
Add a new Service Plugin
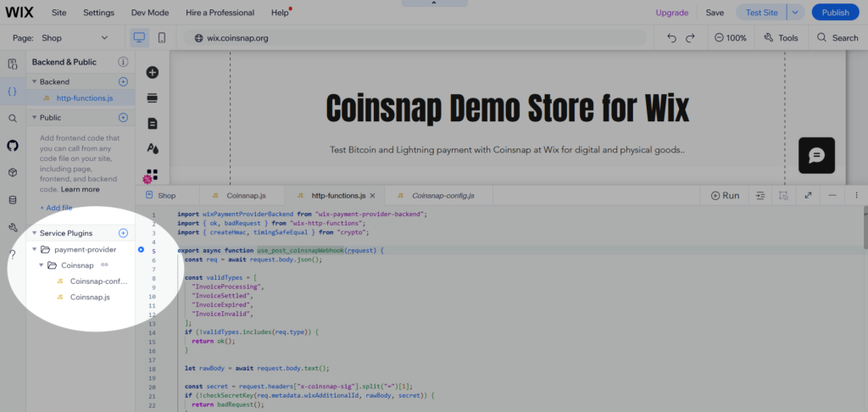pos(123,232)
